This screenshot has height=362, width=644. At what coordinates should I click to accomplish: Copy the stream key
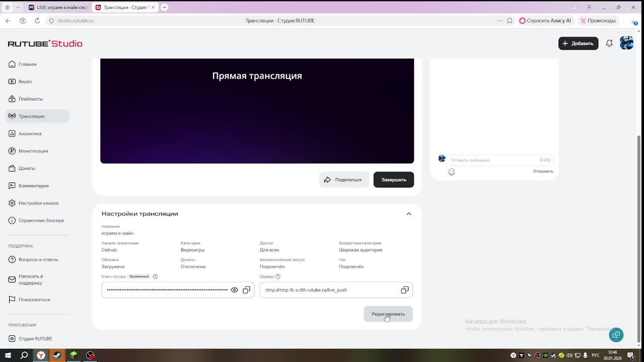pyautogui.click(x=247, y=290)
